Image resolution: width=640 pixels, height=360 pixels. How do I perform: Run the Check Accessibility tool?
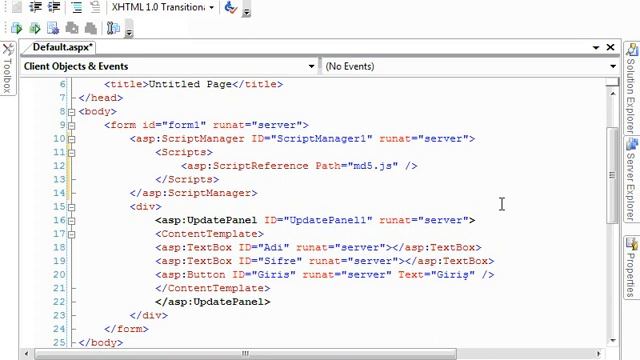tap(231, 7)
